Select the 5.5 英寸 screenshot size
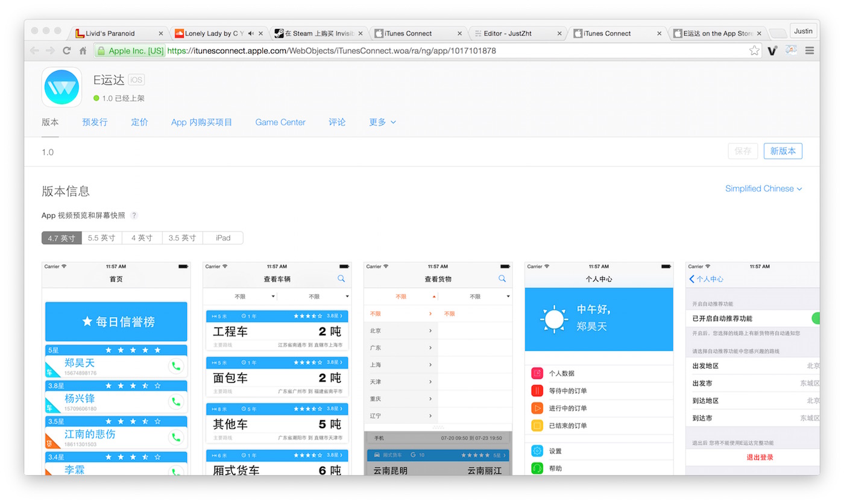 click(x=102, y=238)
